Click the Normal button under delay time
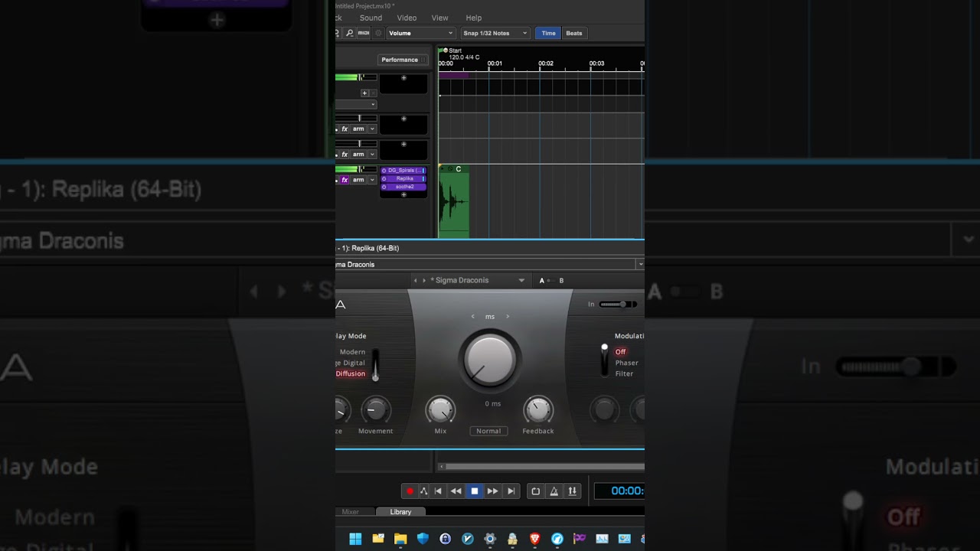The width and height of the screenshot is (980, 551). pyautogui.click(x=488, y=431)
